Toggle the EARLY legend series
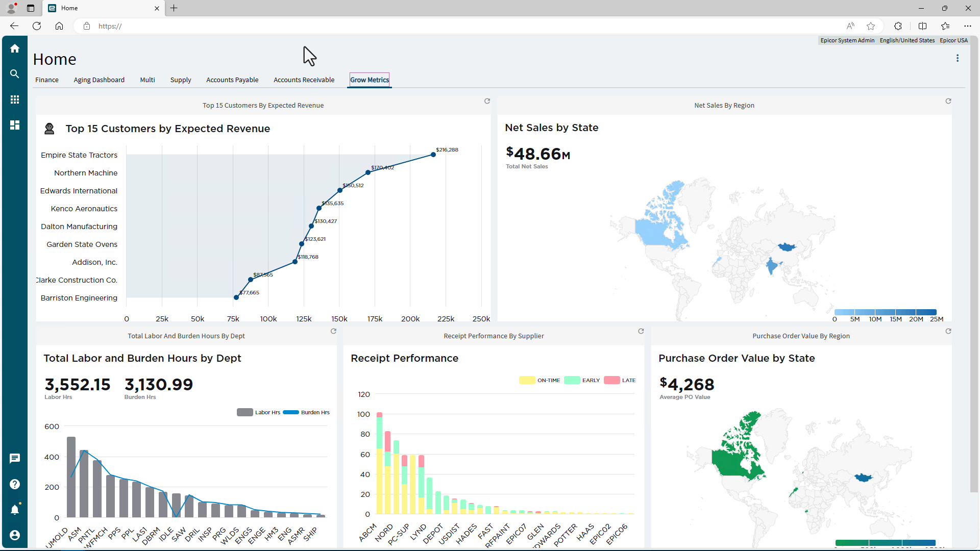 [582, 380]
